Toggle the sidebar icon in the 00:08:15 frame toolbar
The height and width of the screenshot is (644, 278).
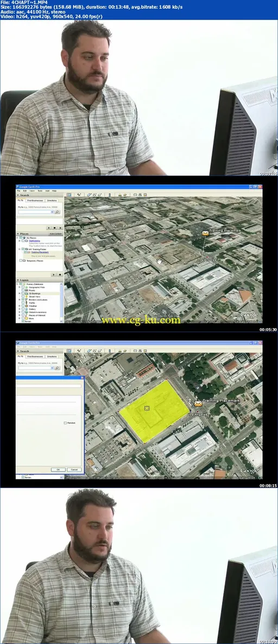[x=69, y=350]
